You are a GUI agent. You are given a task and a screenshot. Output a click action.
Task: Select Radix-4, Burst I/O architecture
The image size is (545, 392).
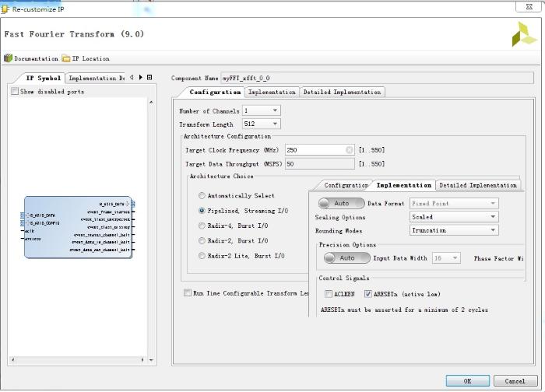[202, 226]
